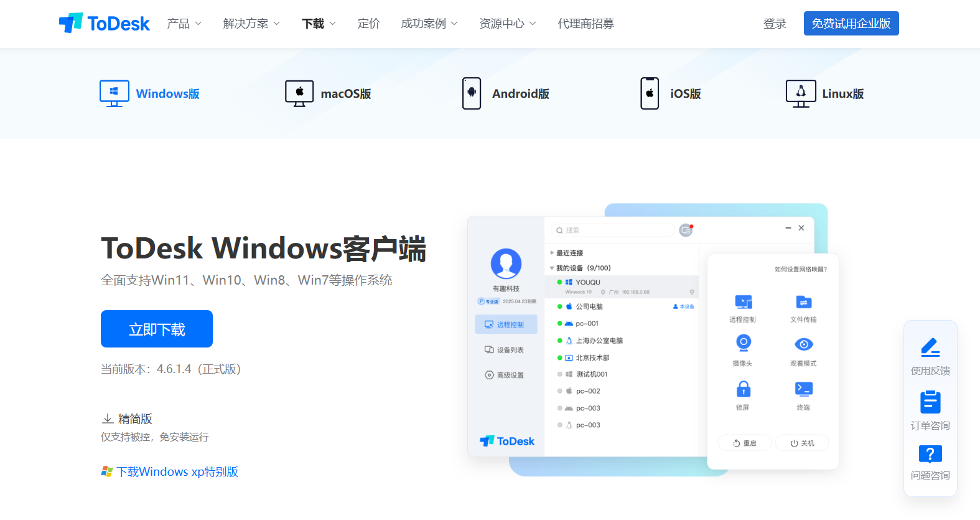Open the 下载 dropdown in the navigation
Image resolution: width=980 pixels, height=520 pixels.
click(319, 24)
